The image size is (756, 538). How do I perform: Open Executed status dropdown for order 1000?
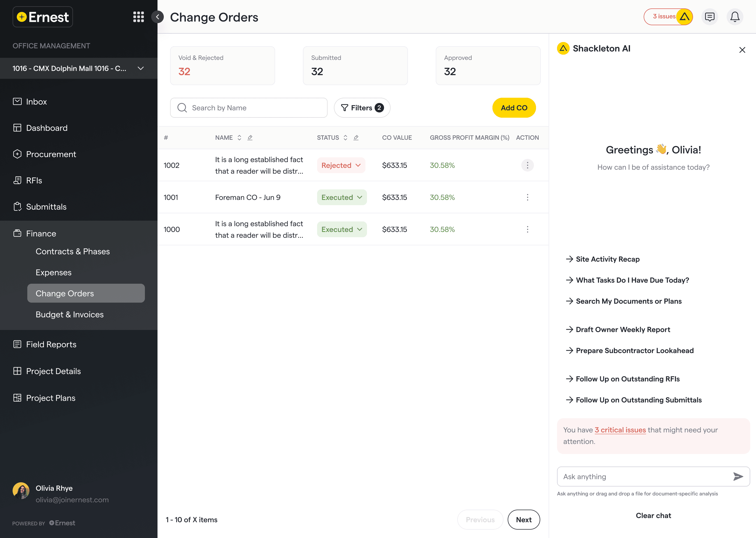point(342,229)
